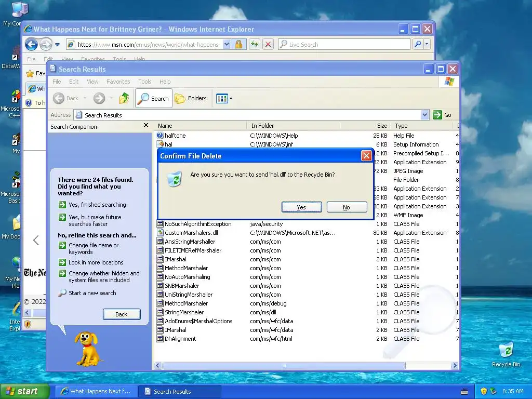Viewport: 532px width, 399px height.
Task: Click Start a new search
Action: point(87,293)
